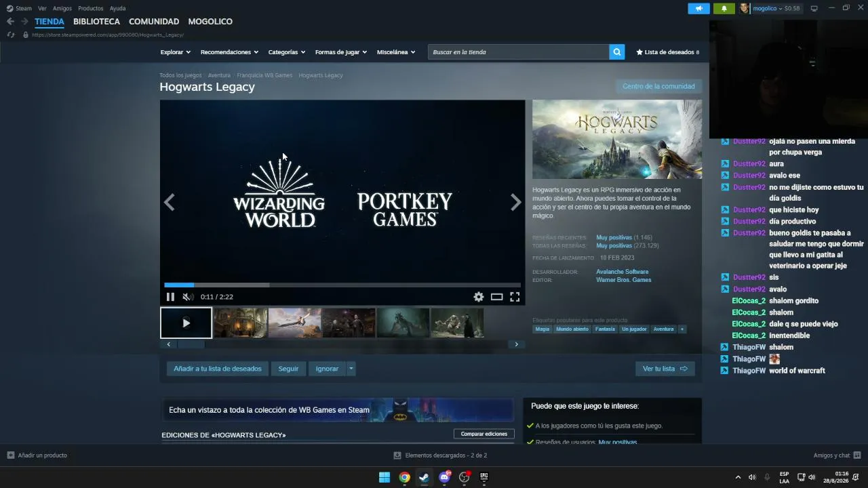Seek along the trailer progress bar
868x488 pixels.
click(x=342, y=285)
